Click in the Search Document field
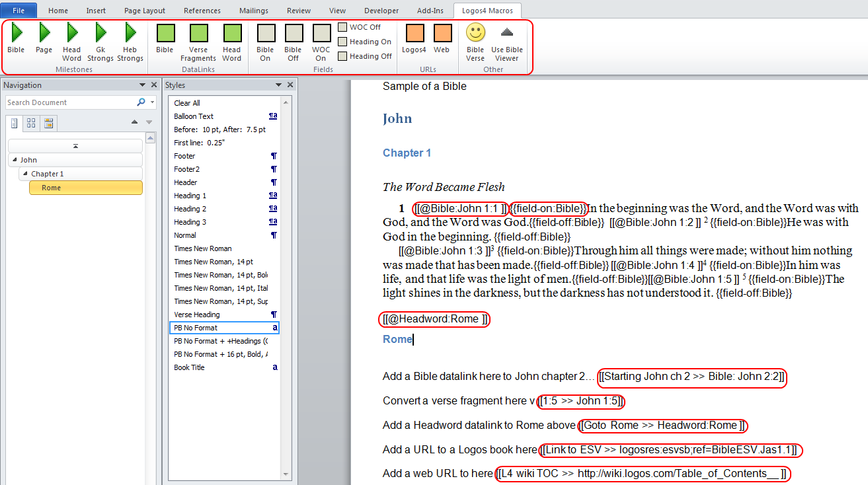The height and width of the screenshot is (485, 868). (71, 102)
